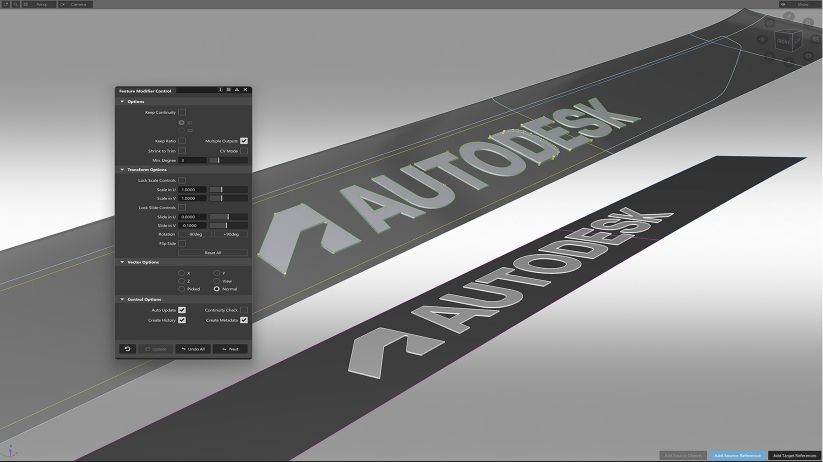
Task: Enable the Continuity Check checkbox
Action: (x=244, y=310)
